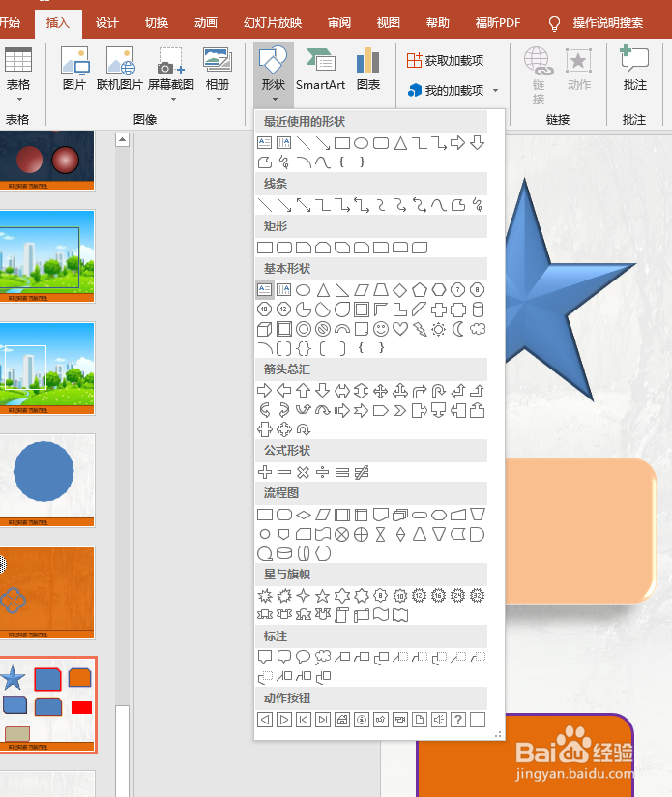The image size is (672, 797).
Task: Switch to the 设计 tab
Action: (x=106, y=23)
